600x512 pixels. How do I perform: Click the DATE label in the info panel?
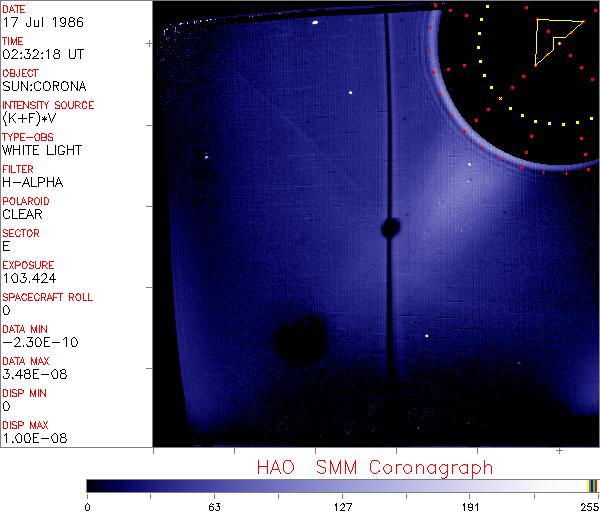(14, 8)
